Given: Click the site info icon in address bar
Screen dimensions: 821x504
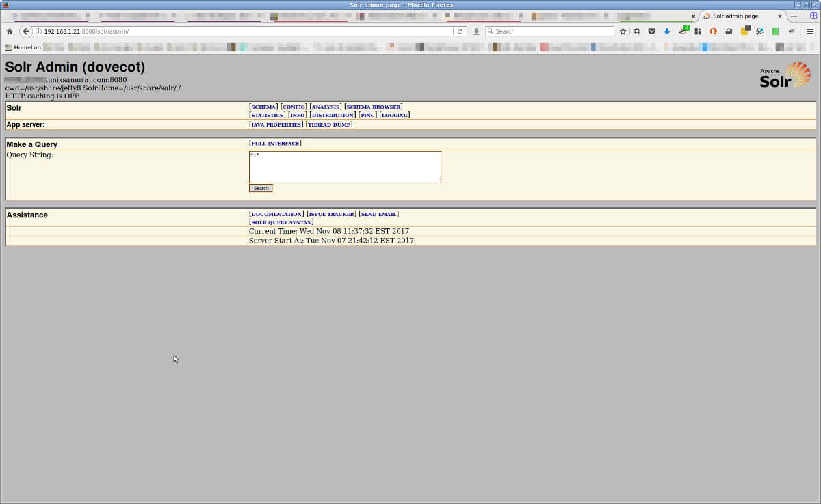Looking at the screenshot, I should (x=38, y=31).
